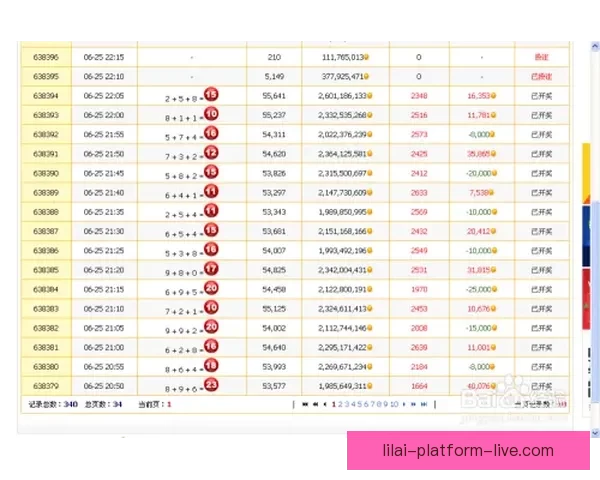
Task: Click the total pages count 34
Action: coord(117,404)
